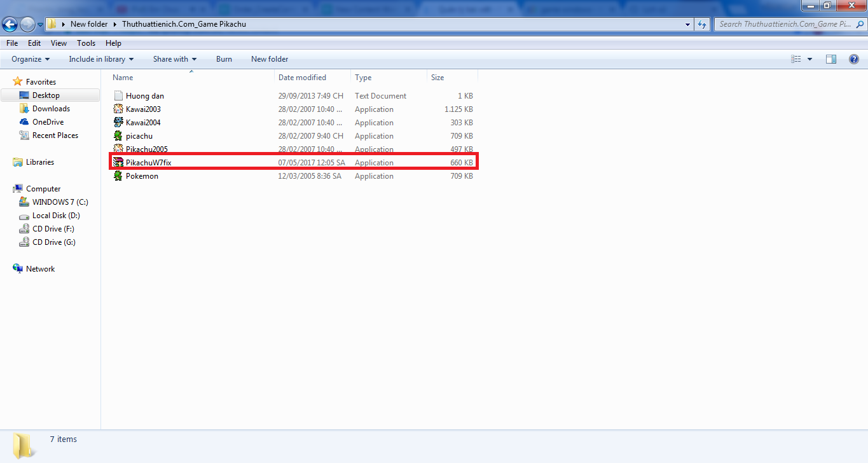Click the Burn toolbar button
The image size is (868, 463).
point(224,59)
